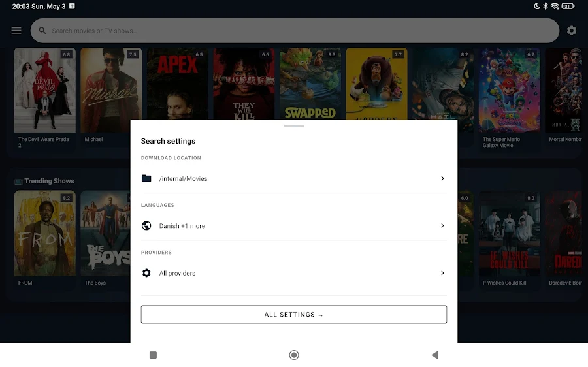Tap the upload notification icon near clock
This screenshot has width=588, height=367.
click(72, 6)
